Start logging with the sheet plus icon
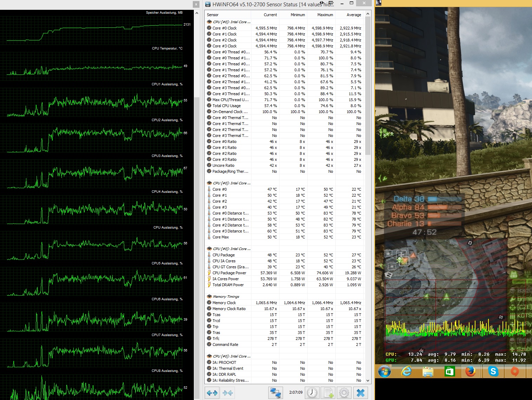Screen dimensions: 532x400 328,393
